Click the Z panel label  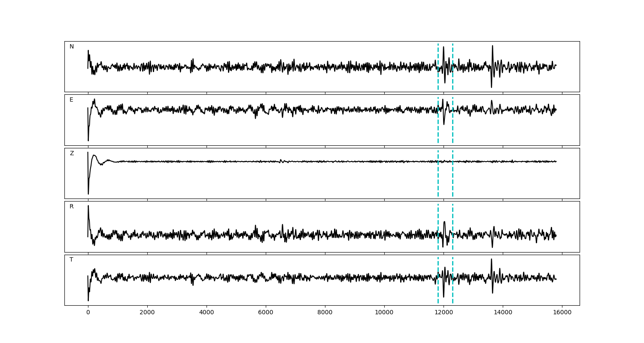point(72,153)
